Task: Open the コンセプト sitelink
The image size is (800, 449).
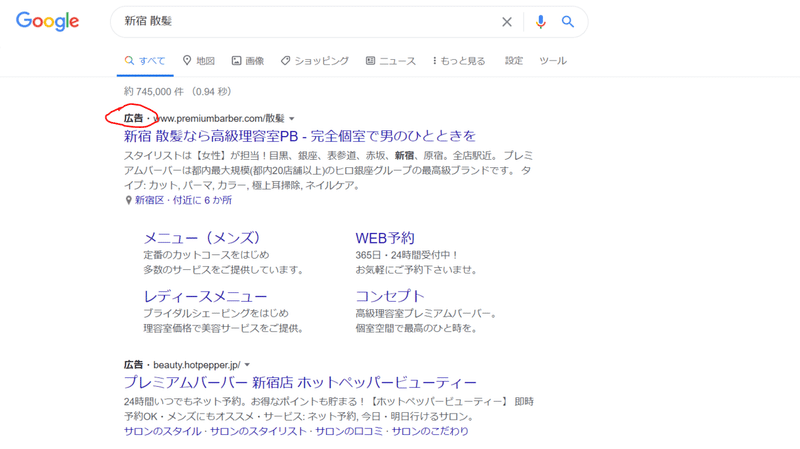Action: 390,296
